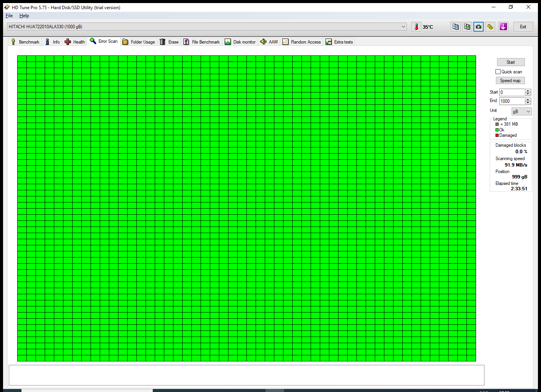This screenshot has height=392, width=541.
Task: Open the Help menu
Action: (x=24, y=16)
